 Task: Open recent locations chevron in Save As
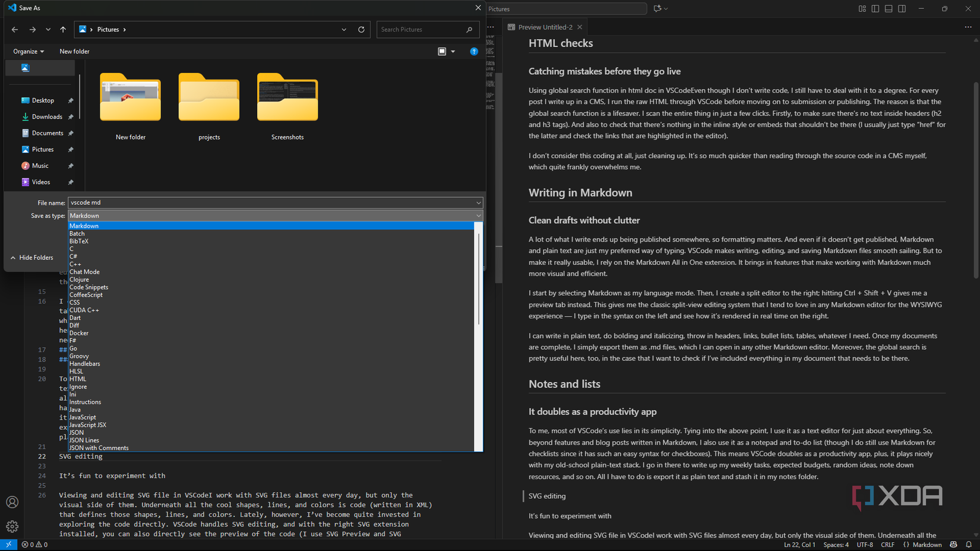pyautogui.click(x=48, y=29)
